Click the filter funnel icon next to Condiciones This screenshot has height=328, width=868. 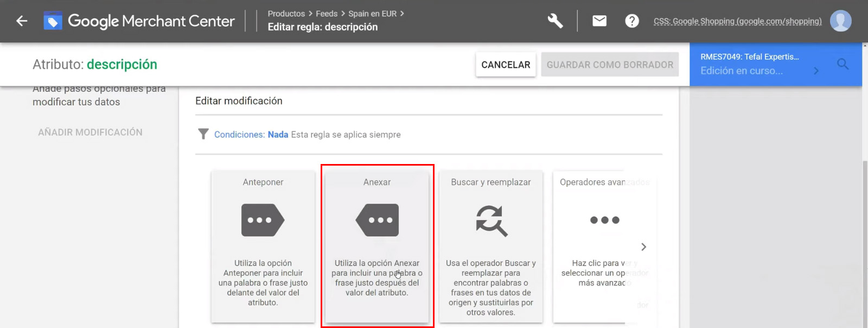click(203, 134)
